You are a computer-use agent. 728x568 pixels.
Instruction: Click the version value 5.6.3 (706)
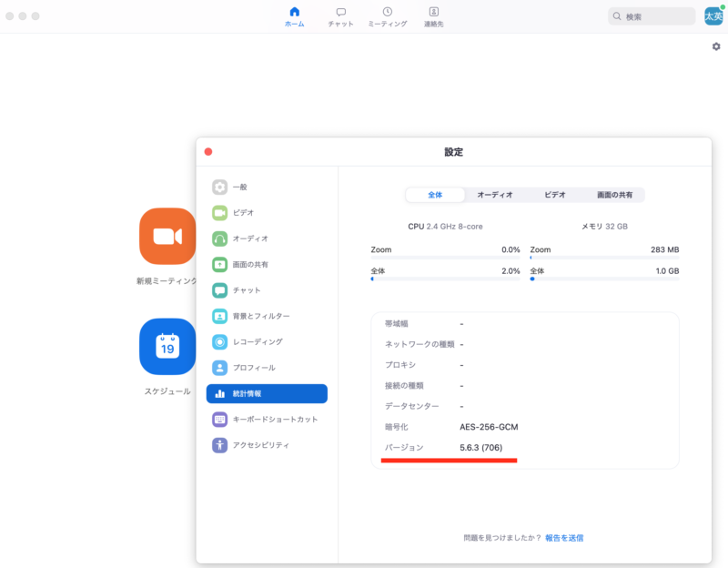tap(481, 447)
